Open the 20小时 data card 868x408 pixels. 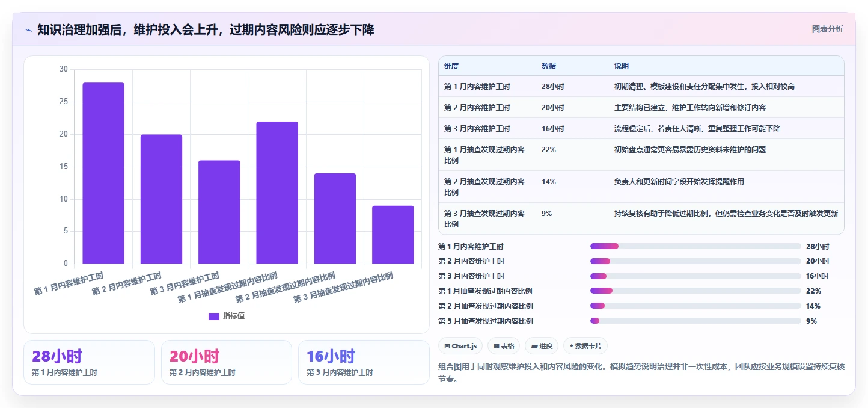click(x=227, y=362)
